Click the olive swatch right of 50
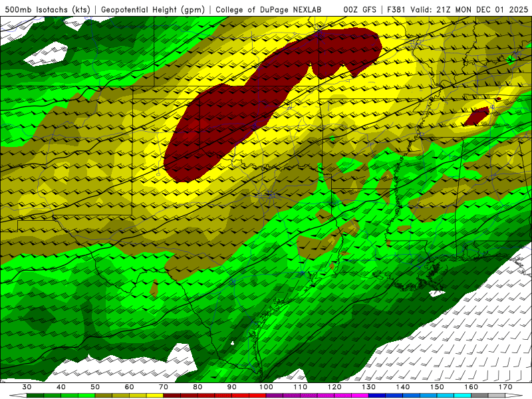532x399 pixels. (x=104, y=396)
